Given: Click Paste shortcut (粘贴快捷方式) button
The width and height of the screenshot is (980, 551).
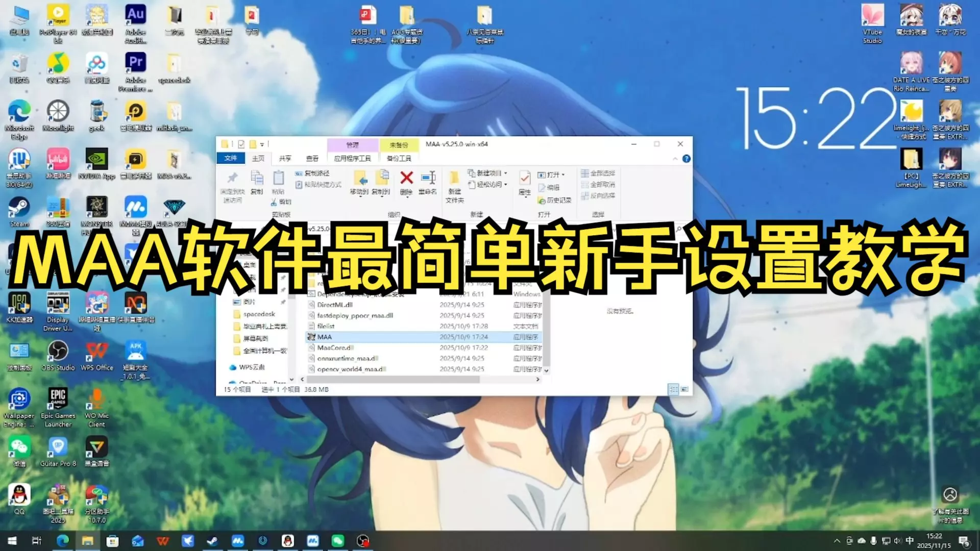Looking at the screenshot, I should point(318,184).
